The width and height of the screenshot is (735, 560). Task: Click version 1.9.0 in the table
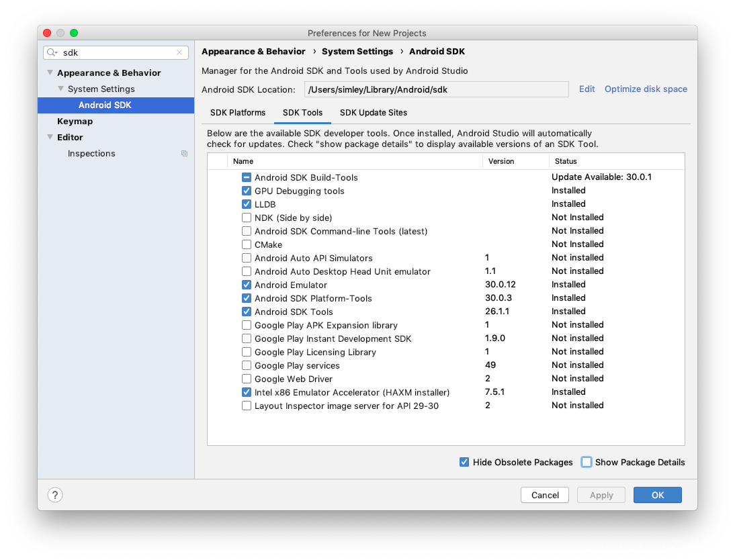pos(495,338)
